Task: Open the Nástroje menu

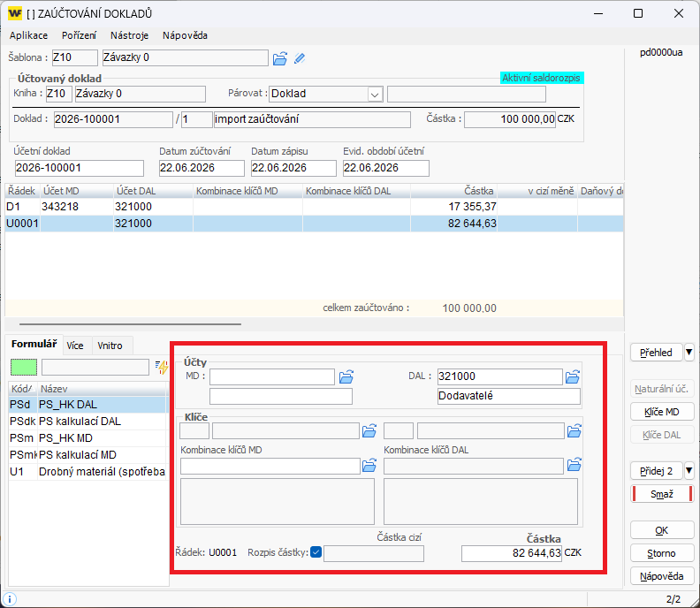Action: 129,35
